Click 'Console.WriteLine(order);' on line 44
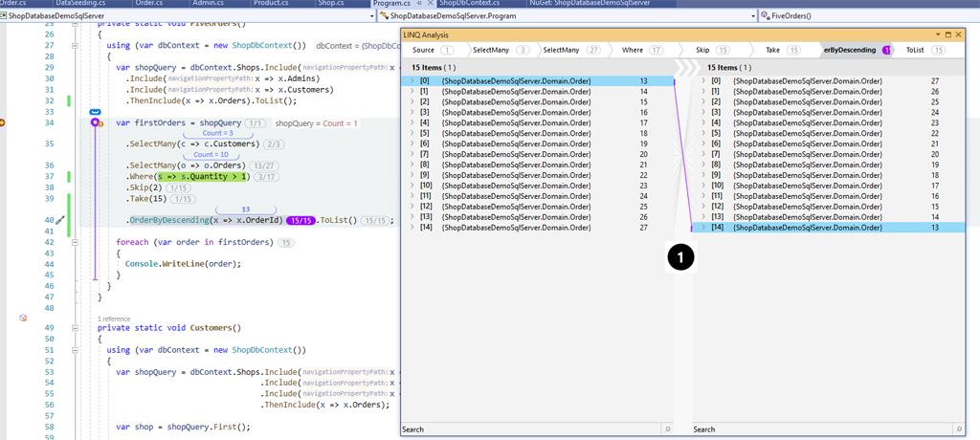The image size is (980, 440). point(183,264)
